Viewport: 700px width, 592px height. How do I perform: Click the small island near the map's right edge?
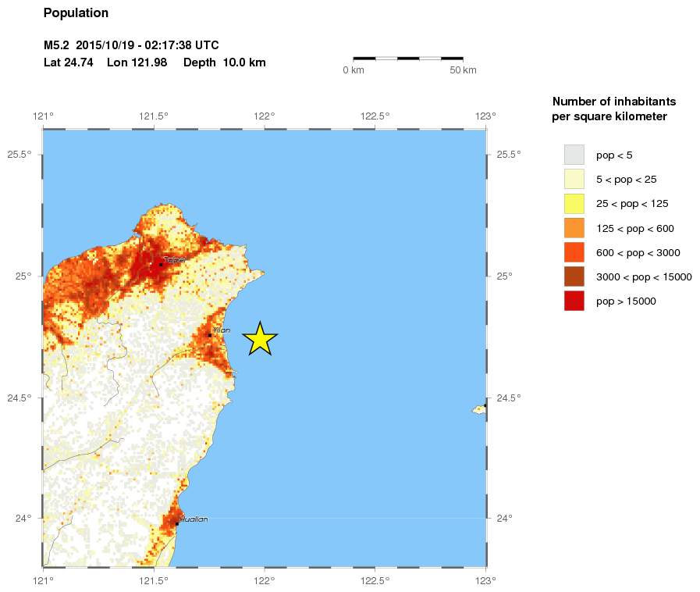(x=479, y=408)
